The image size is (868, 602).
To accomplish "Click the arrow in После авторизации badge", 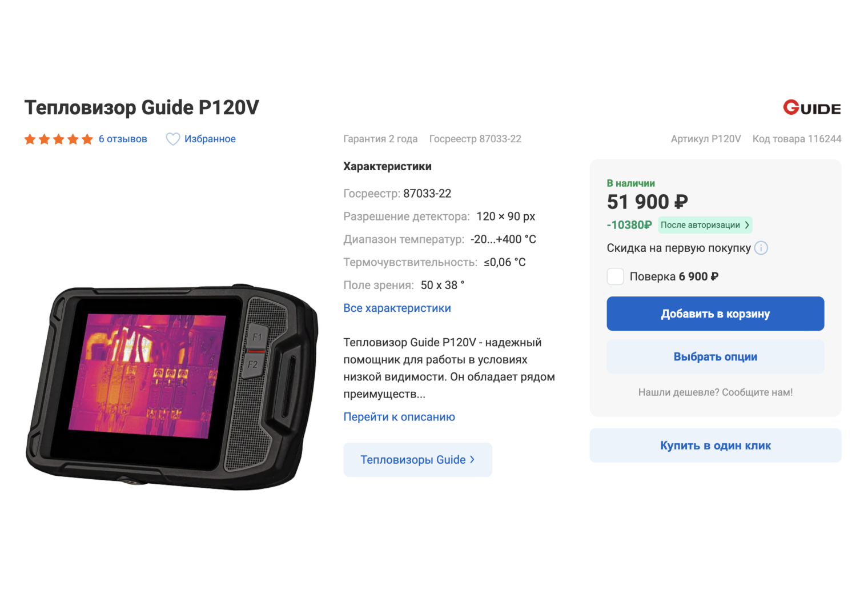I will [x=746, y=225].
